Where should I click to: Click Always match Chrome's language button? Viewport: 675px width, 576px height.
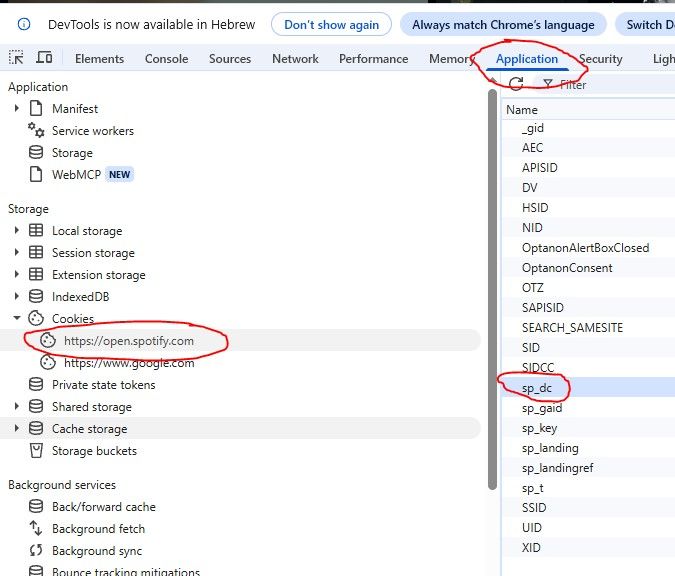(503, 25)
